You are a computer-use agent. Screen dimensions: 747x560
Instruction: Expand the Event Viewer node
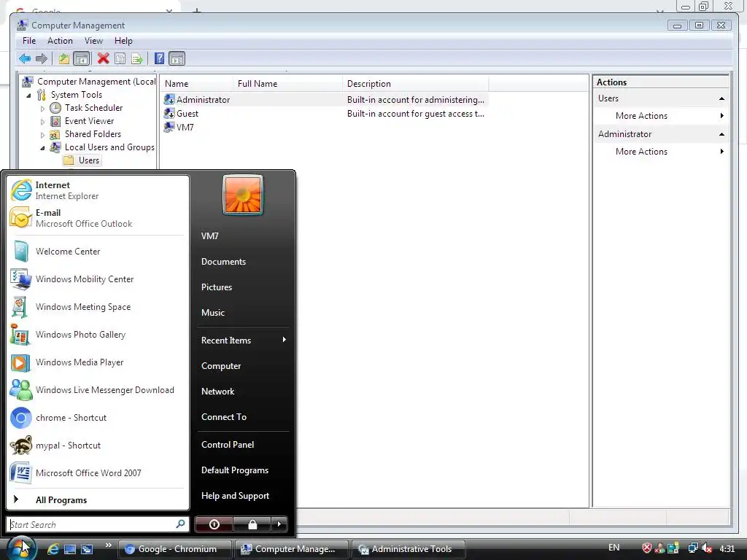point(42,122)
